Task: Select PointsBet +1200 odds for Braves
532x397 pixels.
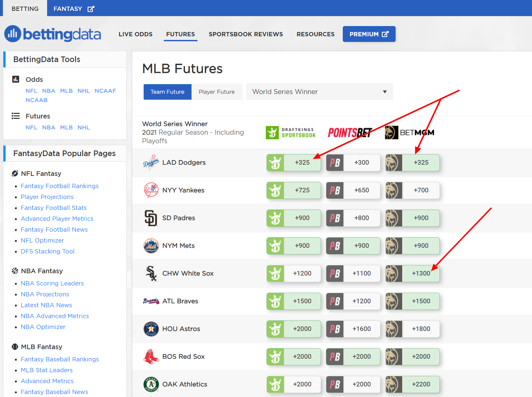Action: [353, 301]
